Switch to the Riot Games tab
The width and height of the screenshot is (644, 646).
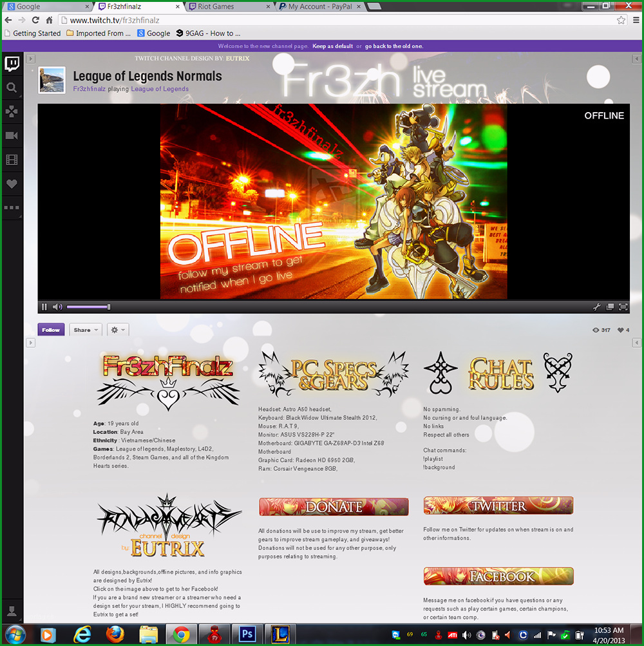pos(229,6)
